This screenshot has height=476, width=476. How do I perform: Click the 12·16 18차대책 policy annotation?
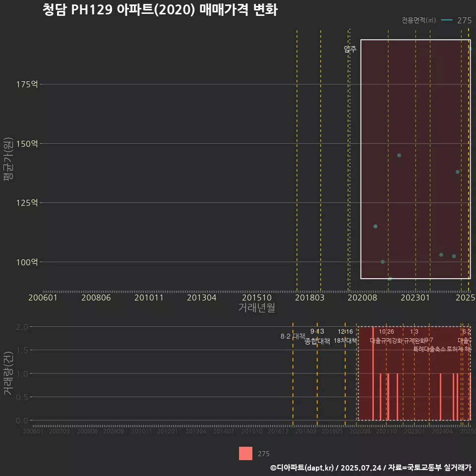(345, 336)
